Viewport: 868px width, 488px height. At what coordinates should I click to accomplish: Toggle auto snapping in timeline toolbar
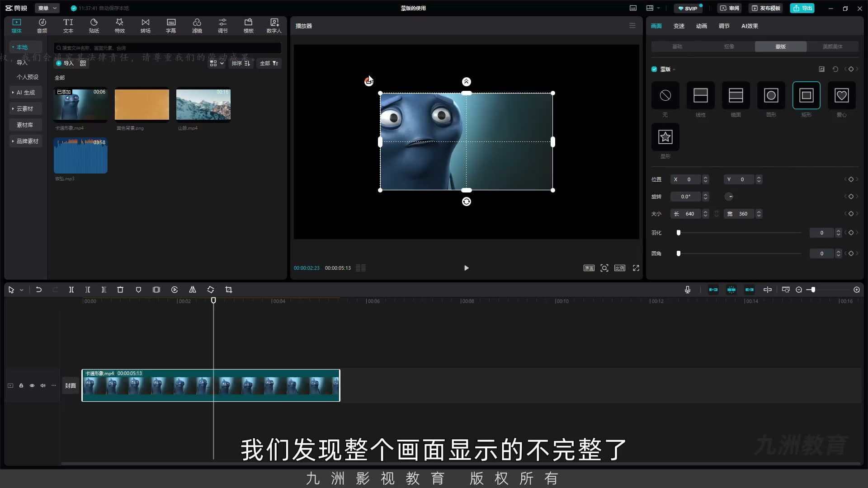pos(731,290)
